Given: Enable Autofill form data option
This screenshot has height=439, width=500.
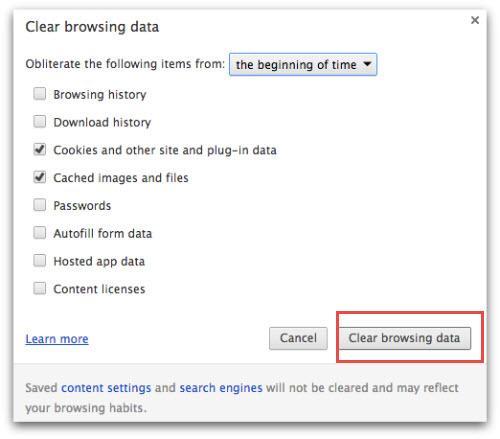Looking at the screenshot, I should click(x=39, y=233).
